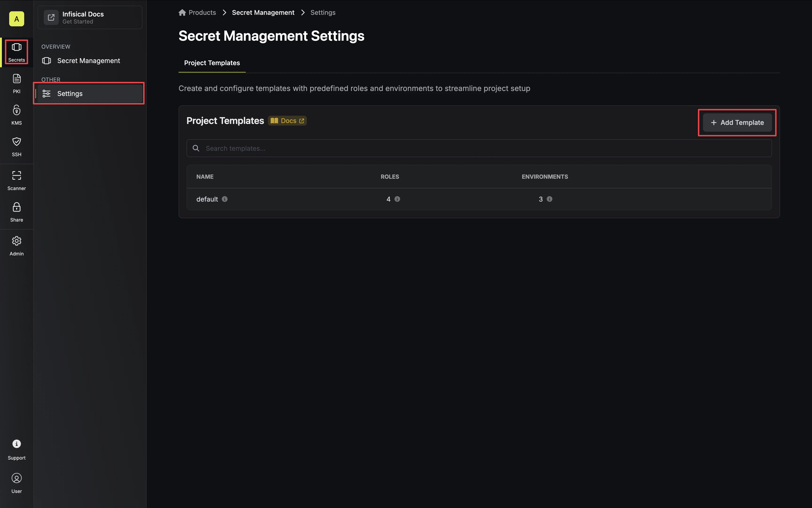The height and width of the screenshot is (508, 812).
Task: Open Secret Management in the sidebar
Action: (x=90, y=60)
